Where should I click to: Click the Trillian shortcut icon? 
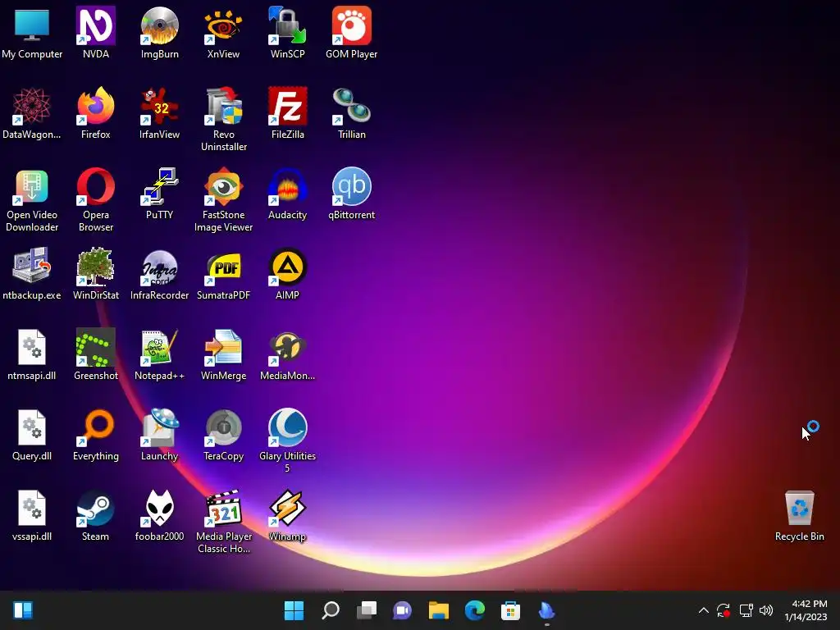pyautogui.click(x=351, y=106)
